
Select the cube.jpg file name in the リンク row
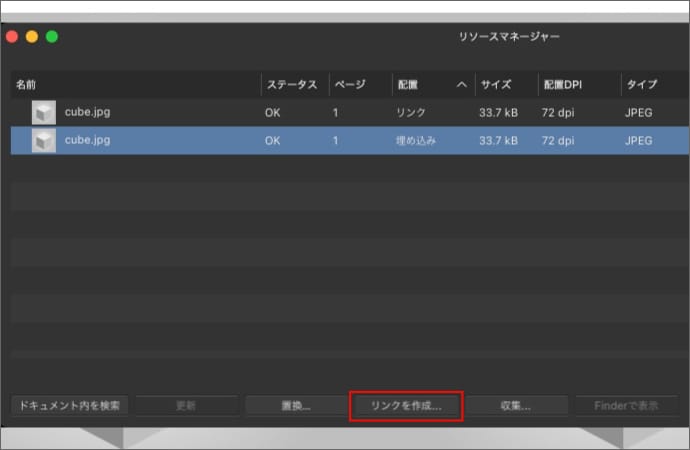88,113
